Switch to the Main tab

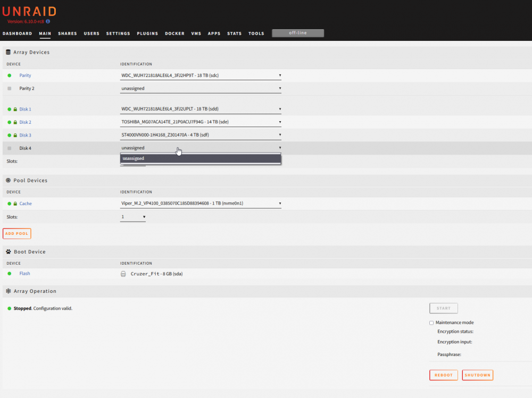pos(45,33)
